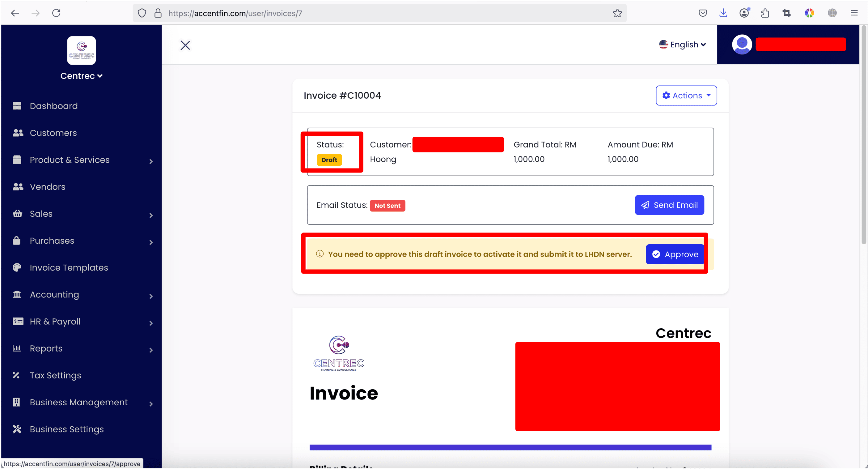Open Business Settings wrench icon
868x469 pixels.
tap(16, 428)
